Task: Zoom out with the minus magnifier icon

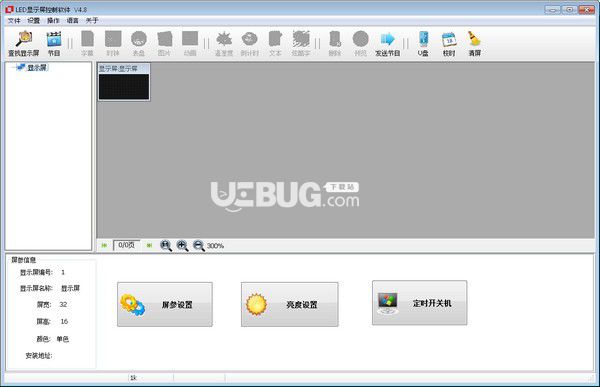Action: tap(199, 245)
